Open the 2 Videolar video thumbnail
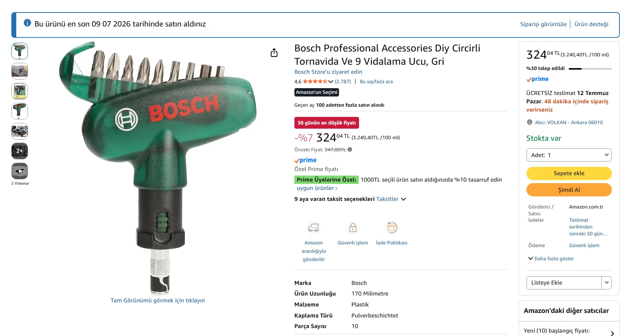 20,171
